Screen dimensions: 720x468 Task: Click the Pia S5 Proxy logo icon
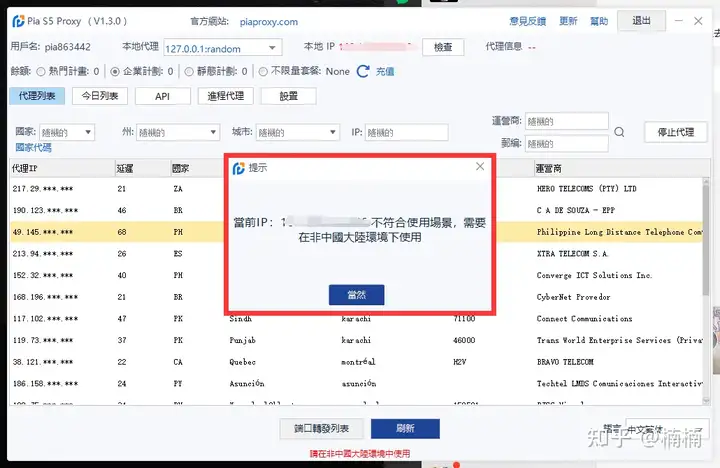[18, 21]
